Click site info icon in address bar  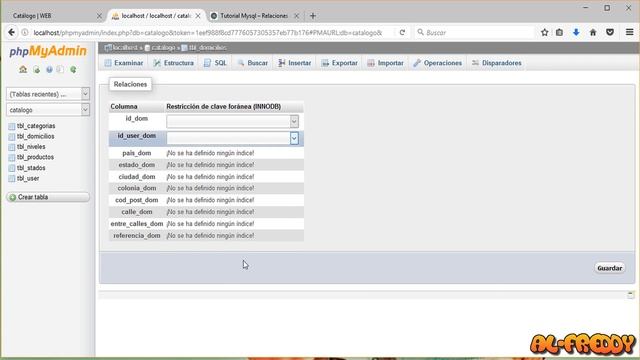(x=25, y=32)
